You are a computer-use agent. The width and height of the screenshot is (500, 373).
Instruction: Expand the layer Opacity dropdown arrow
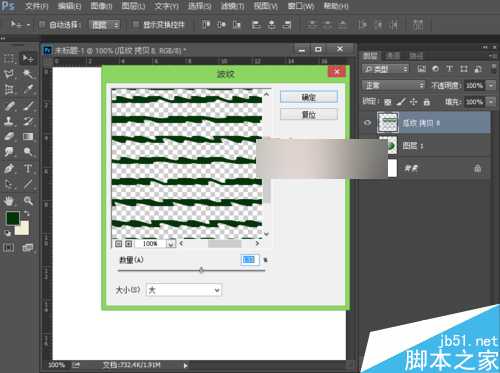click(x=491, y=85)
